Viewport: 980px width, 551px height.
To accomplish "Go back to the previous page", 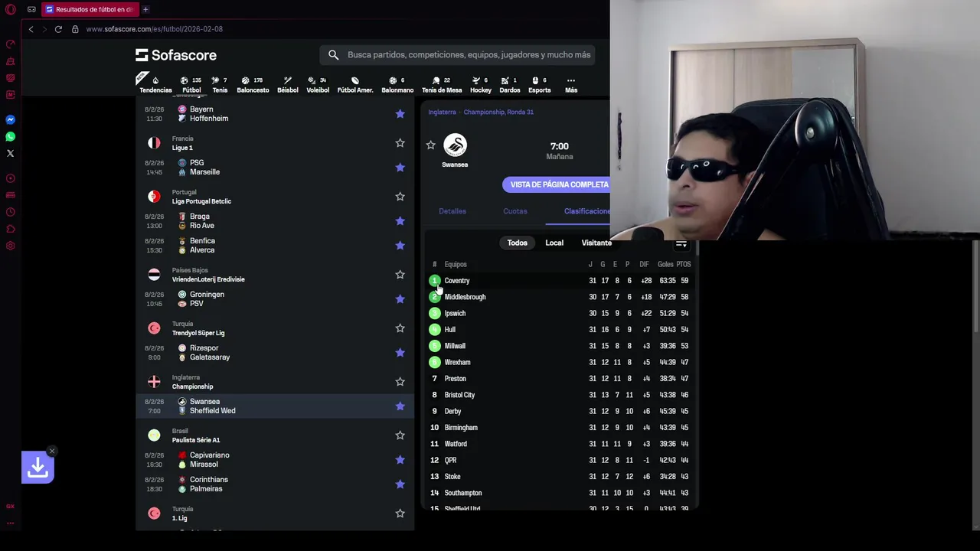I will pyautogui.click(x=31, y=29).
